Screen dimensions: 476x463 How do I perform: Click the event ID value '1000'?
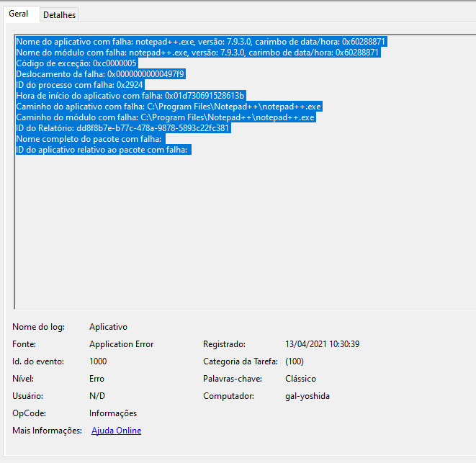point(98,361)
